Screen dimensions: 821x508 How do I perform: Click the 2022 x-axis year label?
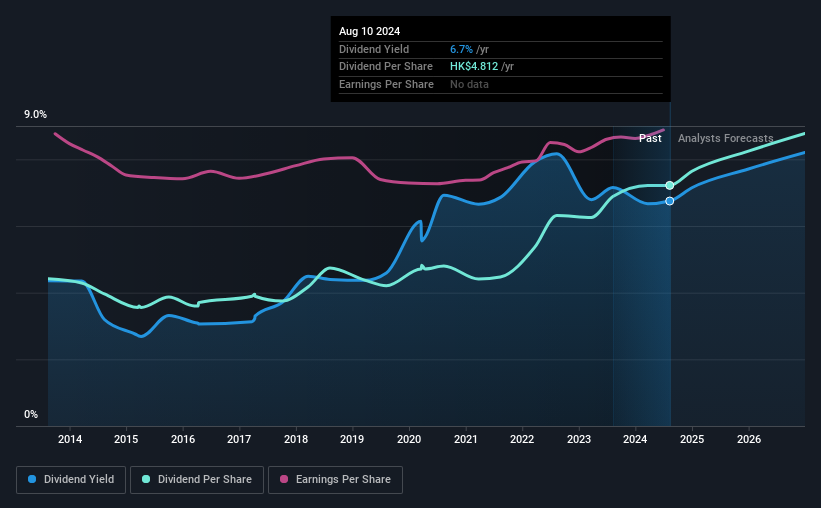(522, 439)
